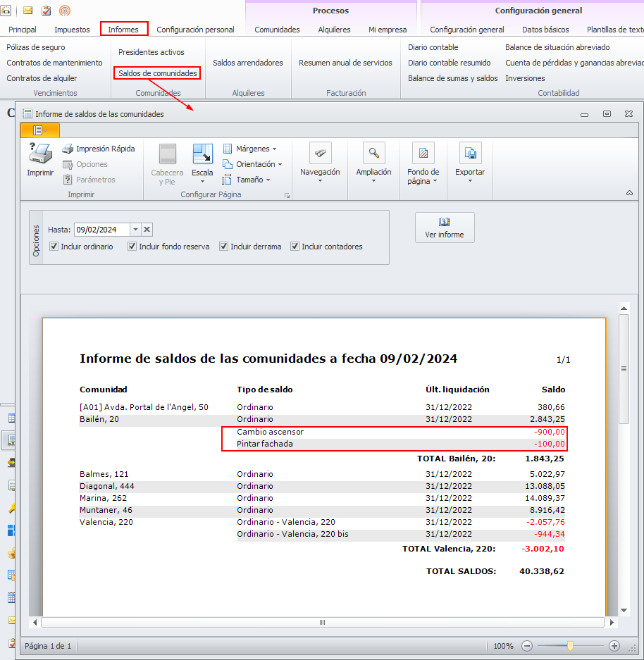Expand the Ampliación dropdown arrow
The height and width of the screenshot is (660, 644).
pos(373,181)
